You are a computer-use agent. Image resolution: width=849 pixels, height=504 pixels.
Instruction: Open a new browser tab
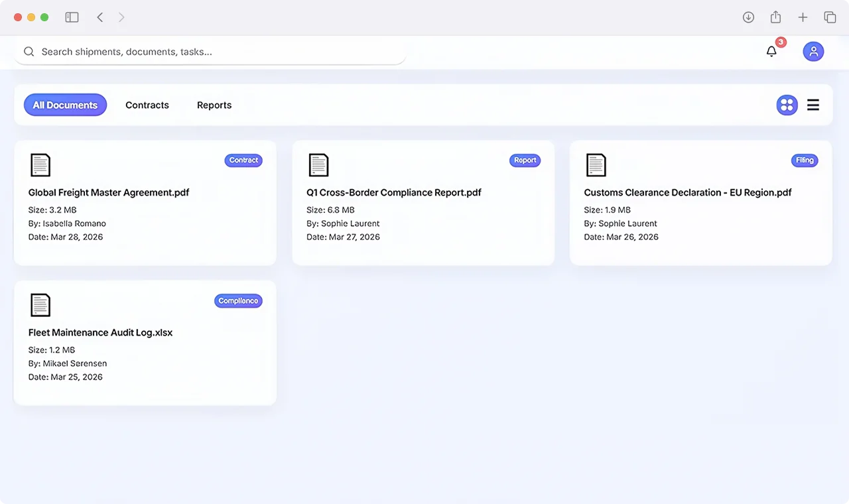pyautogui.click(x=803, y=17)
